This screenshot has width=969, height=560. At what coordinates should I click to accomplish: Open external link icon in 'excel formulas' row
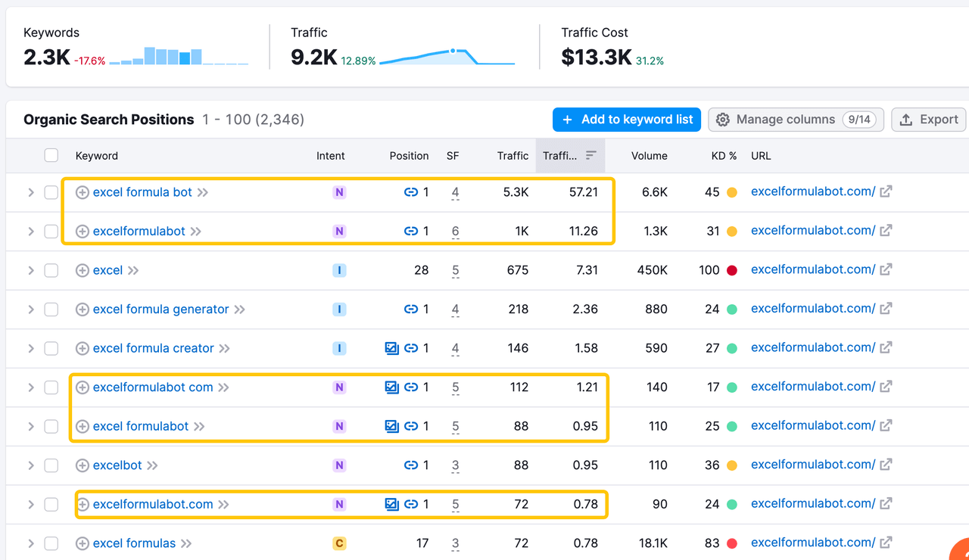coord(886,543)
